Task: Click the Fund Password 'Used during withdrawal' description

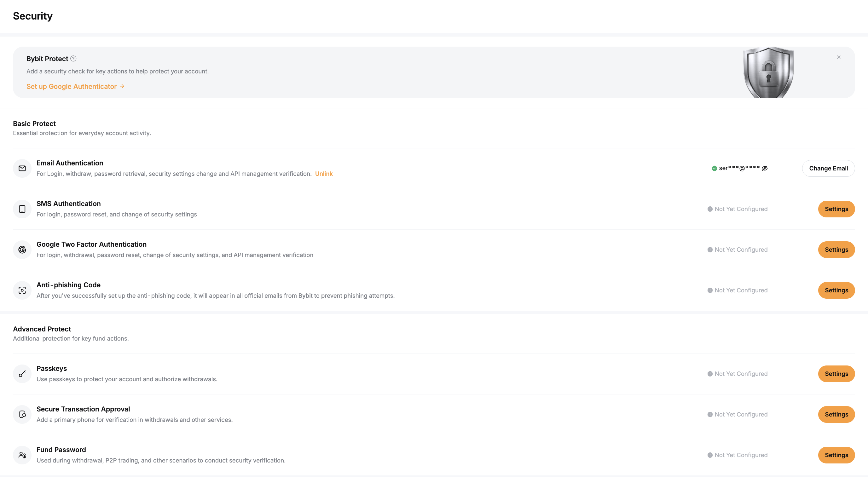Action: (x=161, y=461)
